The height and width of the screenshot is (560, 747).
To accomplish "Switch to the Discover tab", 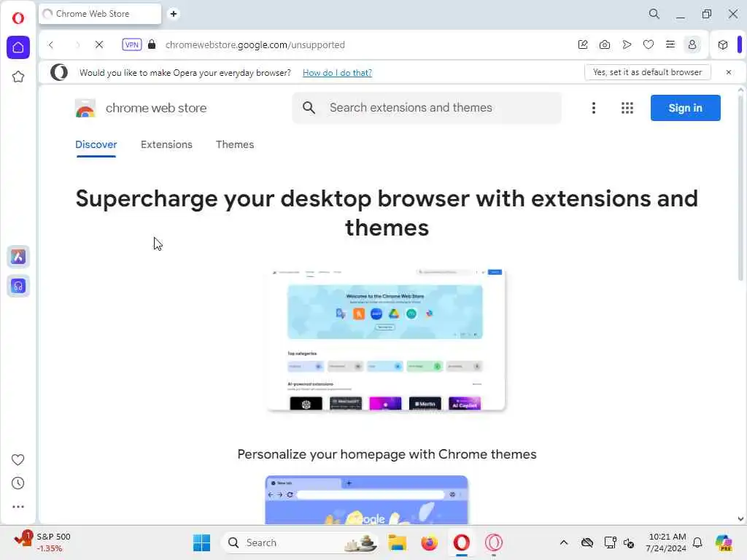I will tap(96, 144).
